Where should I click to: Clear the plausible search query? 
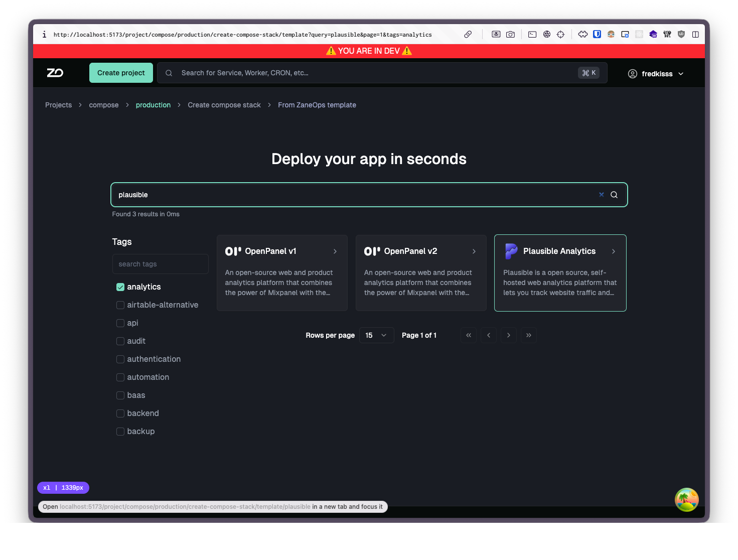pos(602,195)
